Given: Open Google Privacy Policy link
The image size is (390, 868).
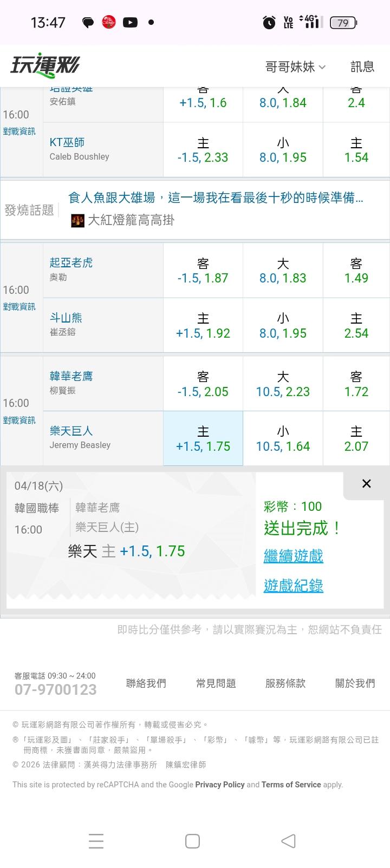Looking at the screenshot, I should [x=220, y=785].
